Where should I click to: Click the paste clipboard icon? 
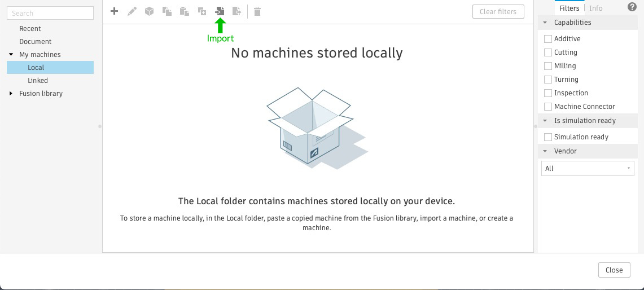point(184,11)
